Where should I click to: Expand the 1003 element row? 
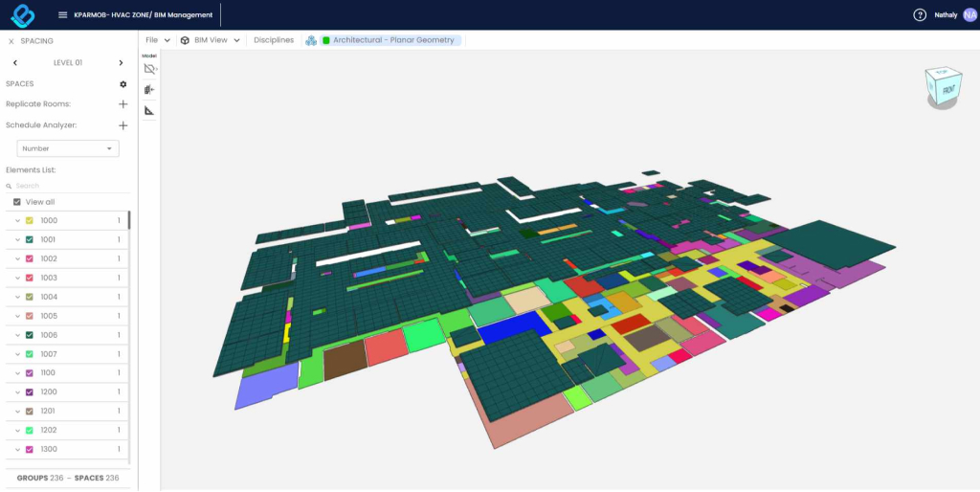[x=17, y=279]
